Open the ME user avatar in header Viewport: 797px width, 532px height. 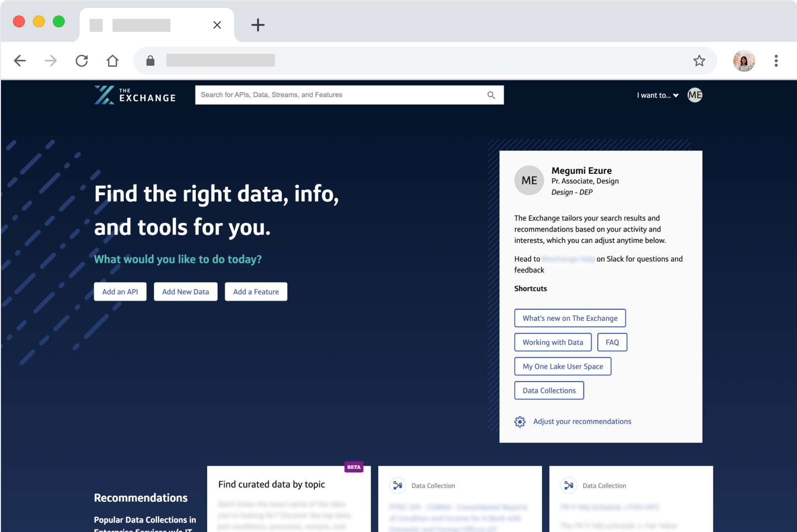(x=695, y=95)
